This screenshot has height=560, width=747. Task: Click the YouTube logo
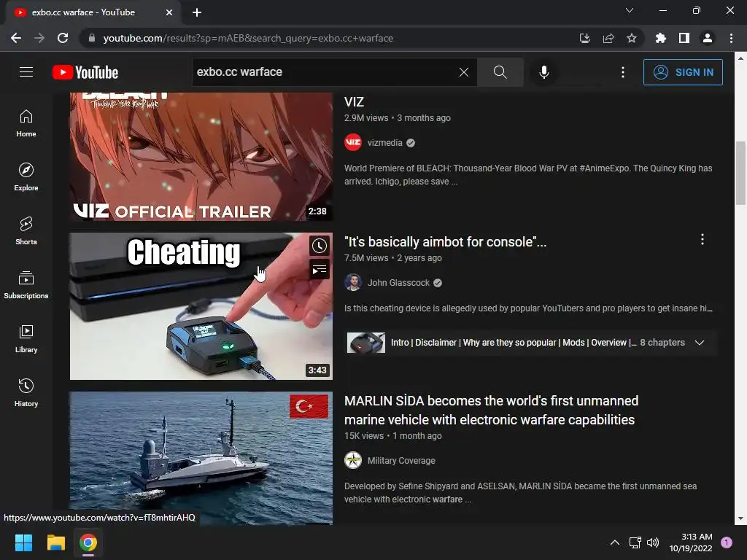click(85, 72)
